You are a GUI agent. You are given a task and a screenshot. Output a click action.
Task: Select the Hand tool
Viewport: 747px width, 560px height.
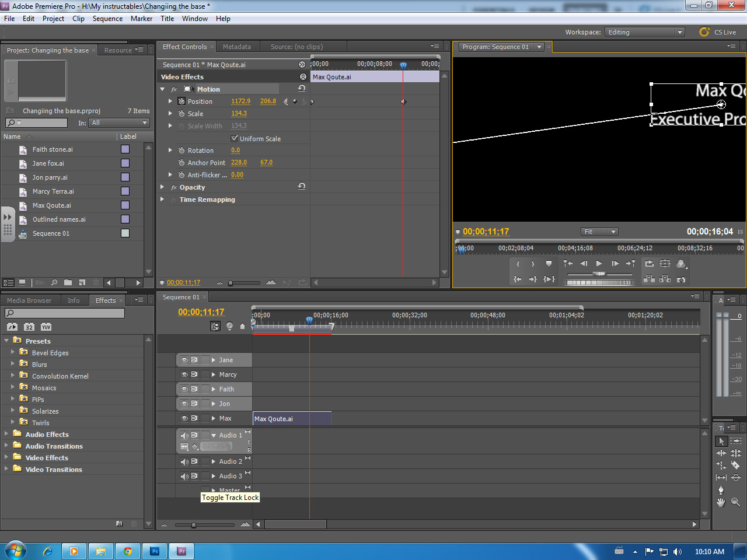[x=721, y=502]
